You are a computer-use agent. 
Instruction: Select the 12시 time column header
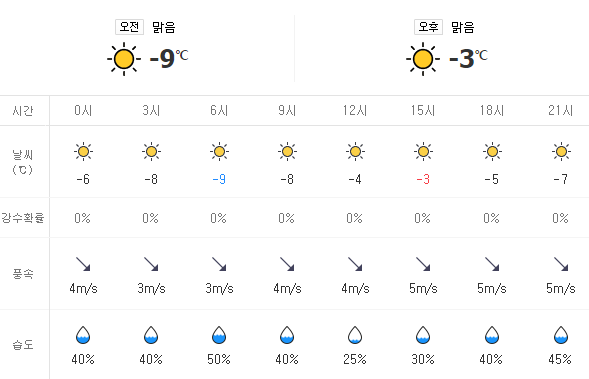point(355,110)
